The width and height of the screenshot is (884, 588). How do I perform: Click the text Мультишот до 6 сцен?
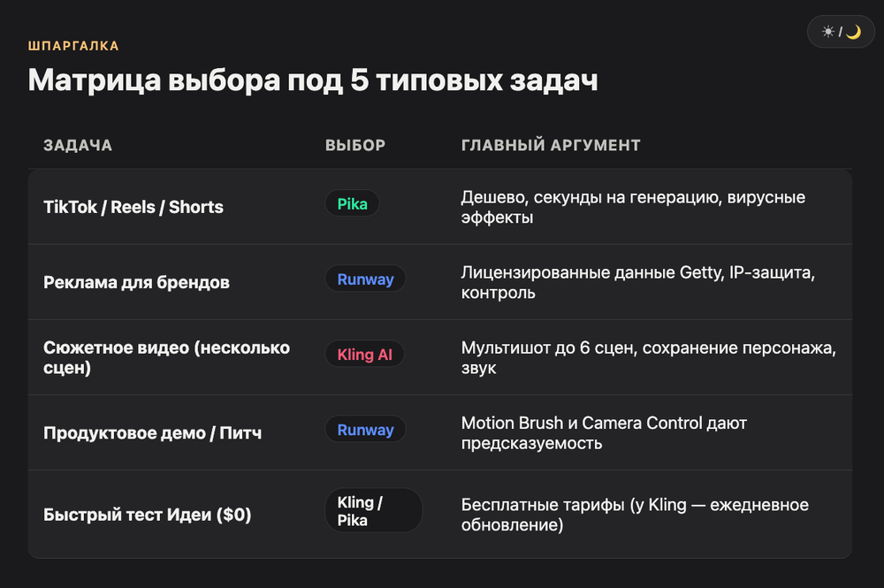click(x=648, y=358)
